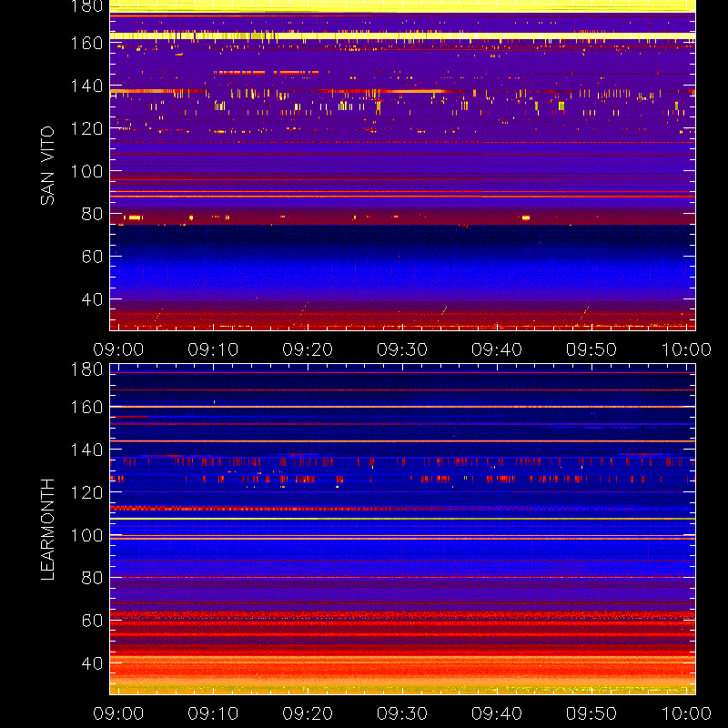This screenshot has height=728, width=728.
Task: Select 09:30 time label under San Vito plot
Action: point(402,349)
